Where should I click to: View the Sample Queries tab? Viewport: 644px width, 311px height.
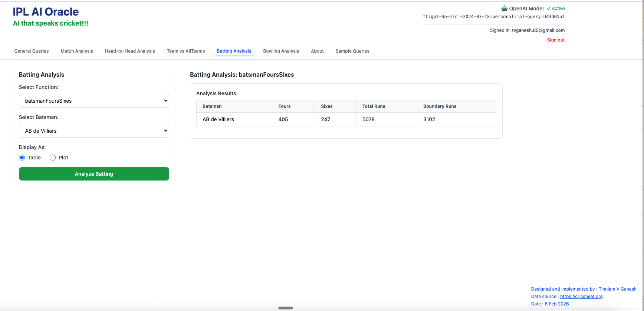click(352, 51)
